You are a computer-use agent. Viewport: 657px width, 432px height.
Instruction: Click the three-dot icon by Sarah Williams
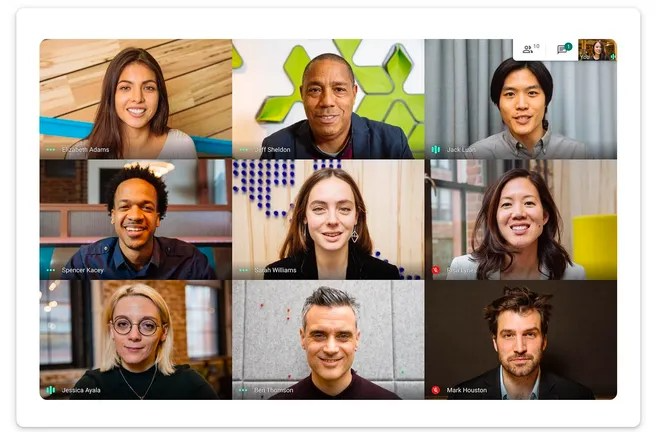(243, 270)
